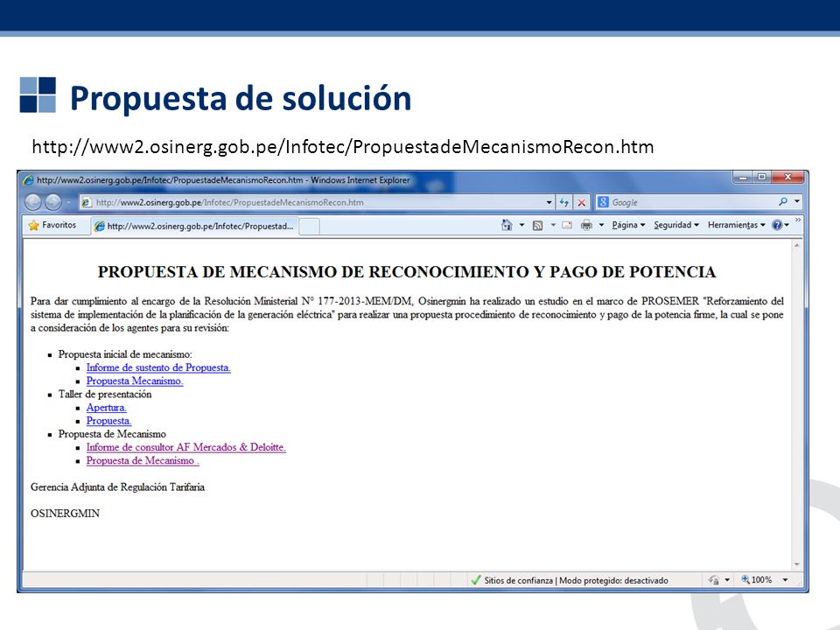Open the Favoritos star button
840x630 pixels.
[52, 225]
